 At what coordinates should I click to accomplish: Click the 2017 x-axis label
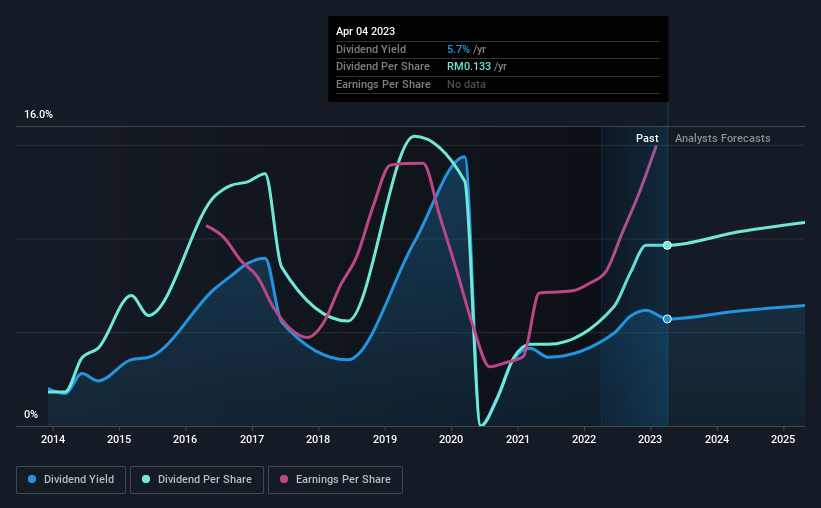(x=252, y=439)
